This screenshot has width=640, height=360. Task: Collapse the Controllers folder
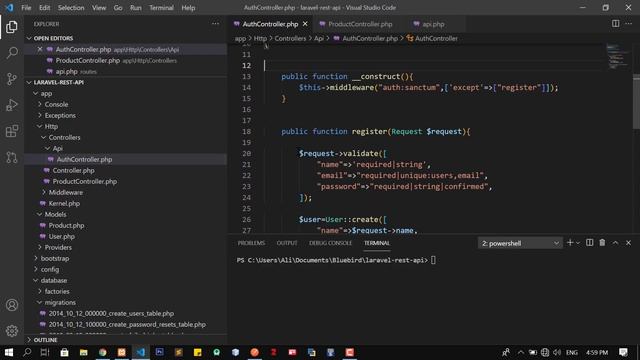tap(64, 138)
